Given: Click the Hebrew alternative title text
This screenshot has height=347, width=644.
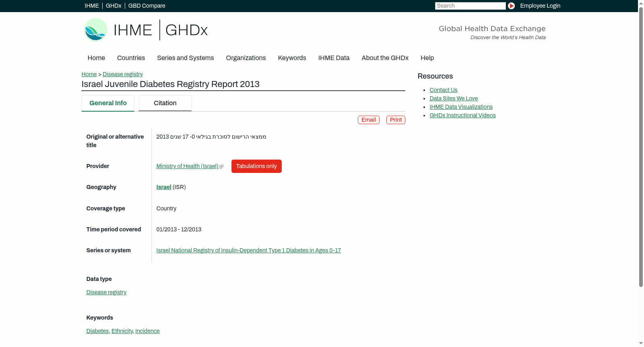Looking at the screenshot, I should 211,137.
